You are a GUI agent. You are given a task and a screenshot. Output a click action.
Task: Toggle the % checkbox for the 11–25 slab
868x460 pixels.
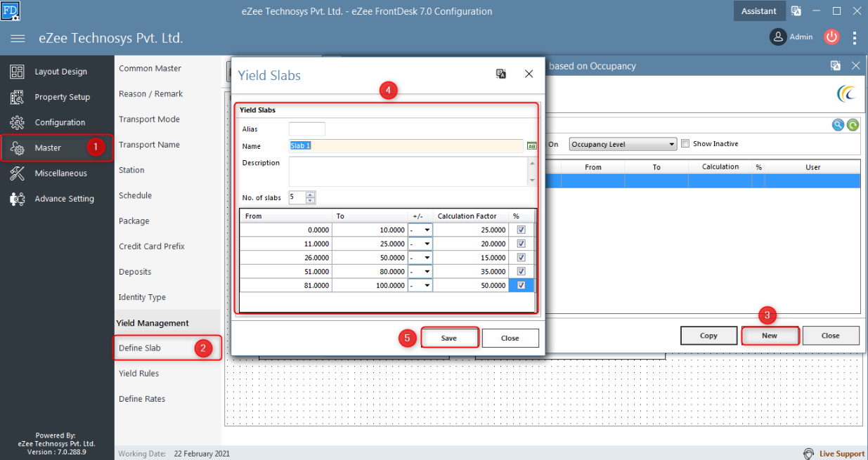tap(521, 244)
